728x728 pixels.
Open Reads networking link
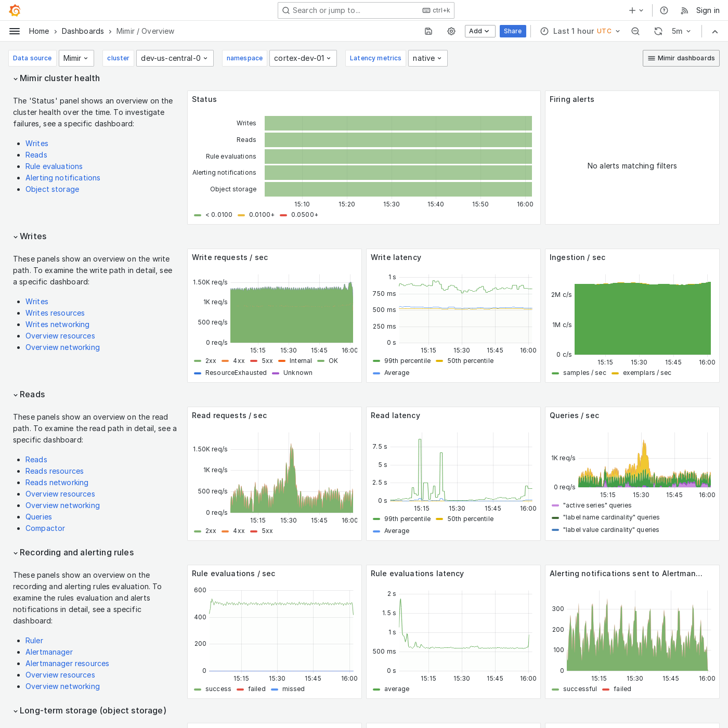point(57,483)
